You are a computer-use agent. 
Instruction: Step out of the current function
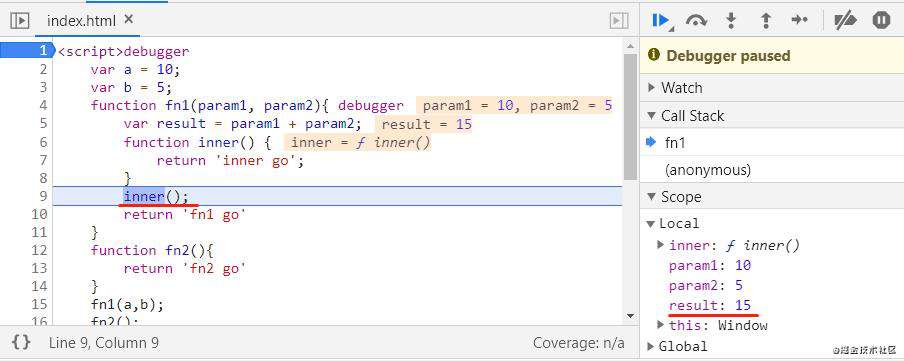coord(766,21)
